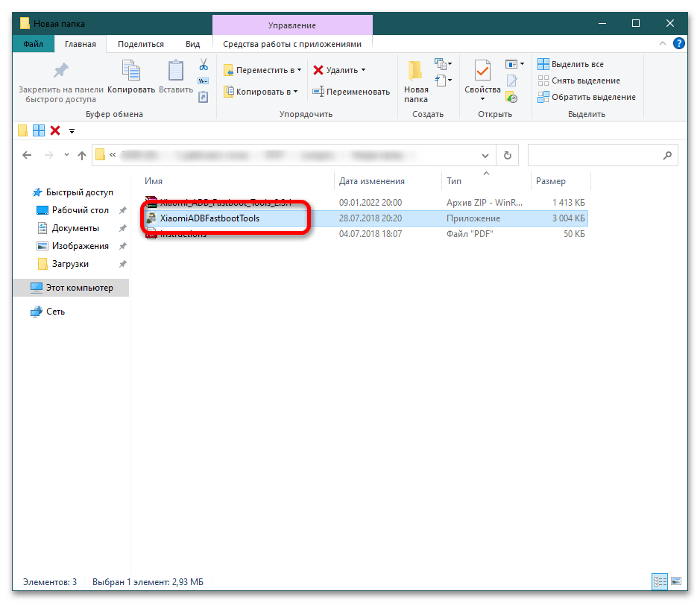Switch to the Вид tab
This screenshot has width=700, height=603.
[x=193, y=44]
